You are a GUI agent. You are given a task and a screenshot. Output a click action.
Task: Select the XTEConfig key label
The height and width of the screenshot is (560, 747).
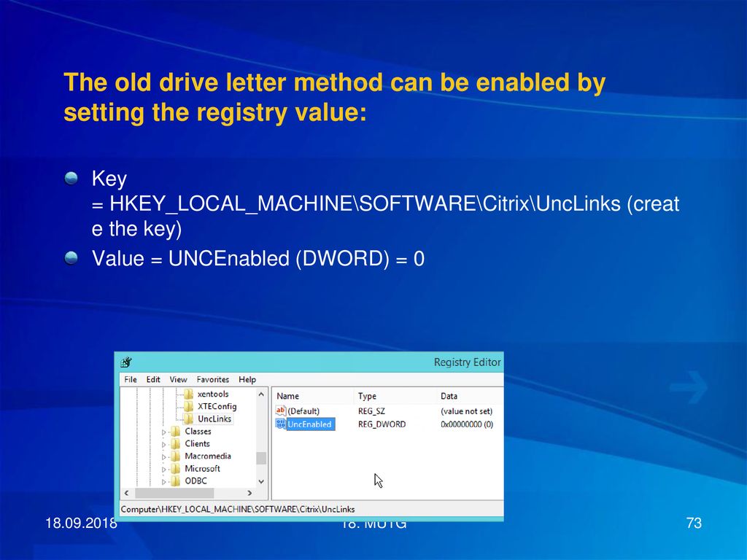tap(217, 406)
